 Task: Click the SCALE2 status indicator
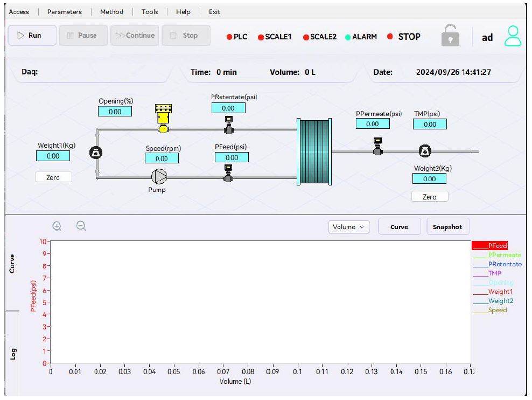[320, 37]
